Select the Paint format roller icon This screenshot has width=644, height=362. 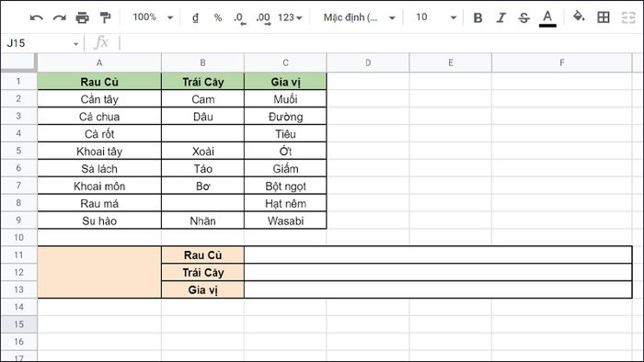(x=105, y=17)
